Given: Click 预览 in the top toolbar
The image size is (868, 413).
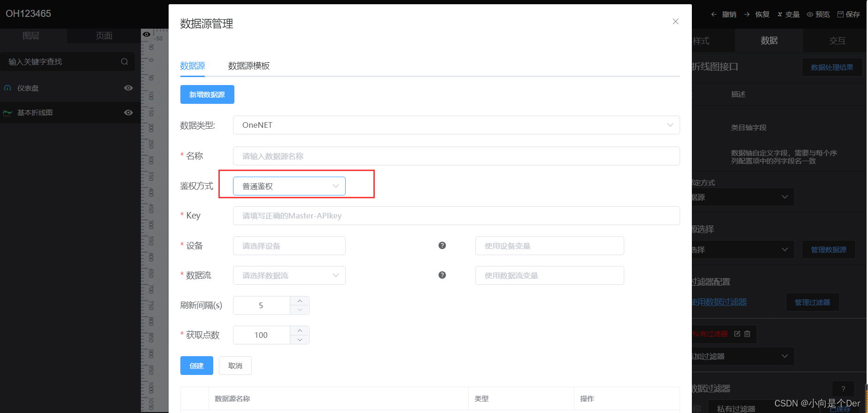Looking at the screenshot, I should coord(818,15).
